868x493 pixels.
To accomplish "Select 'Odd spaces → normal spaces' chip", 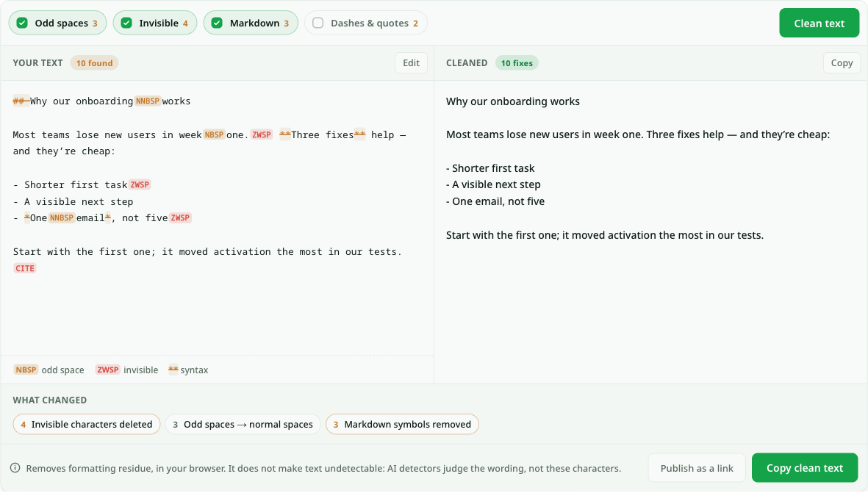I will tap(243, 425).
